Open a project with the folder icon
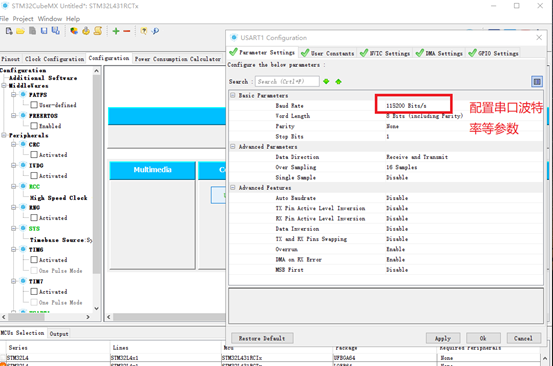 (x=20, y=31)
